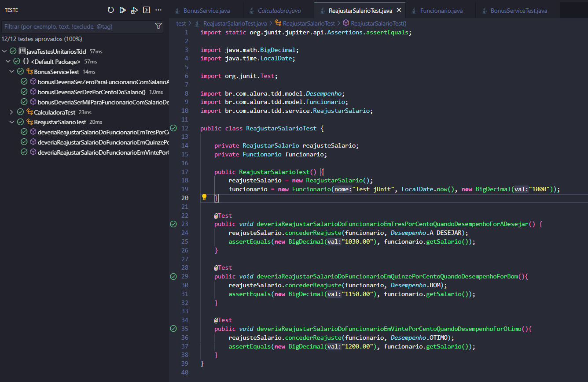Click the "Test jUnit" string on line 19
Screen dimensions: 588x382
373,189
